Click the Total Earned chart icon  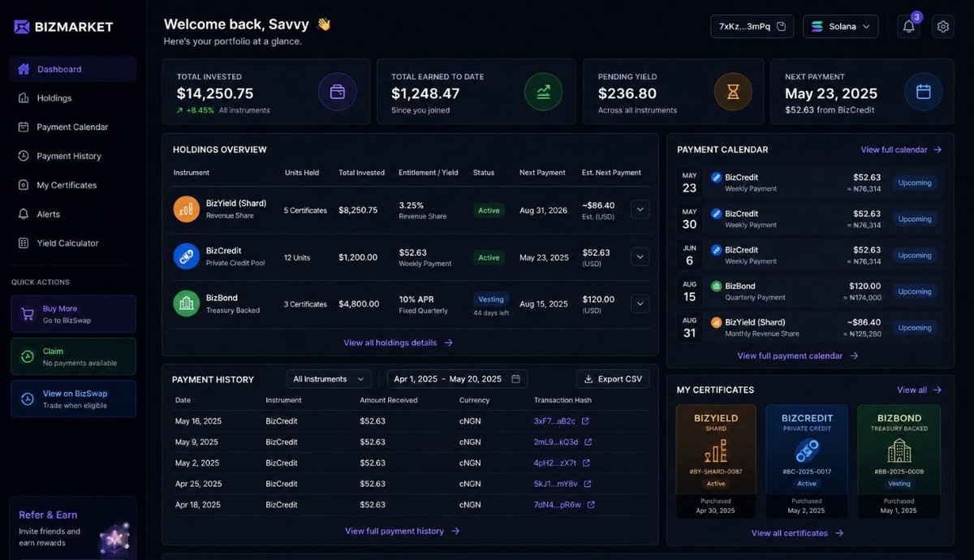point(543,92)
